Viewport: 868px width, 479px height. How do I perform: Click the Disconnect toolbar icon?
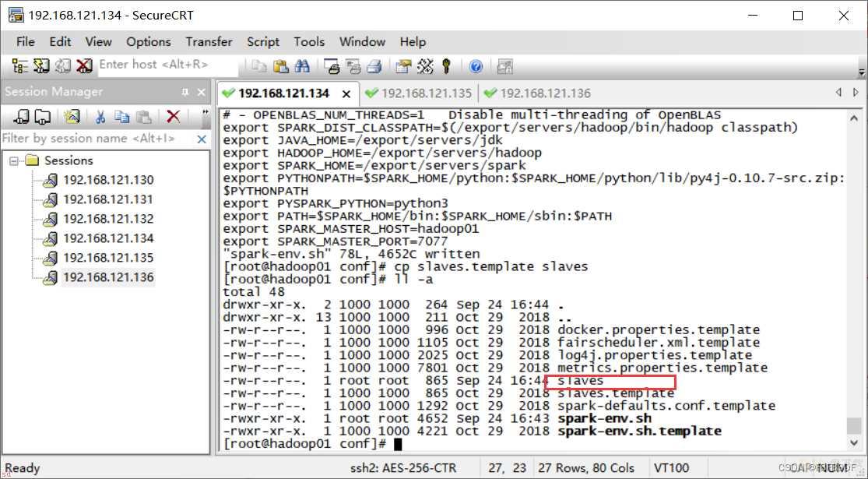84,66
